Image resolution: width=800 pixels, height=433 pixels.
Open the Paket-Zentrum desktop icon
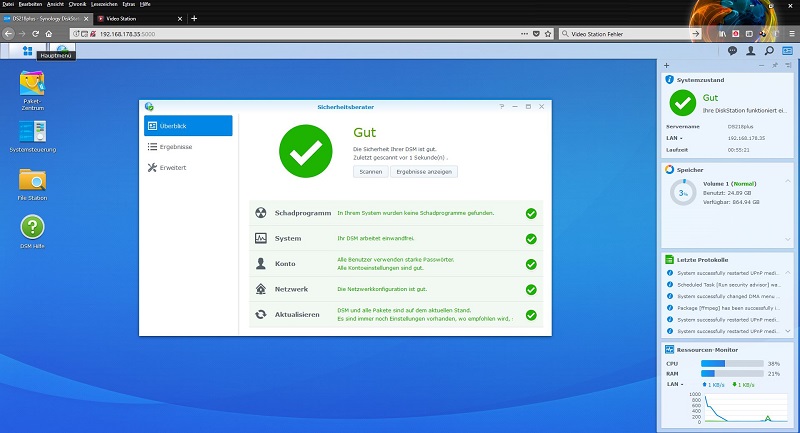[32, 90]
